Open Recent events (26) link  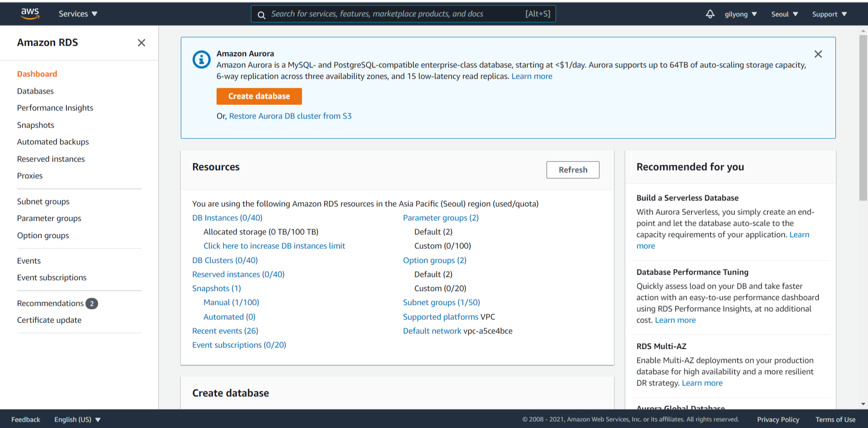click(x=225, y=331)
